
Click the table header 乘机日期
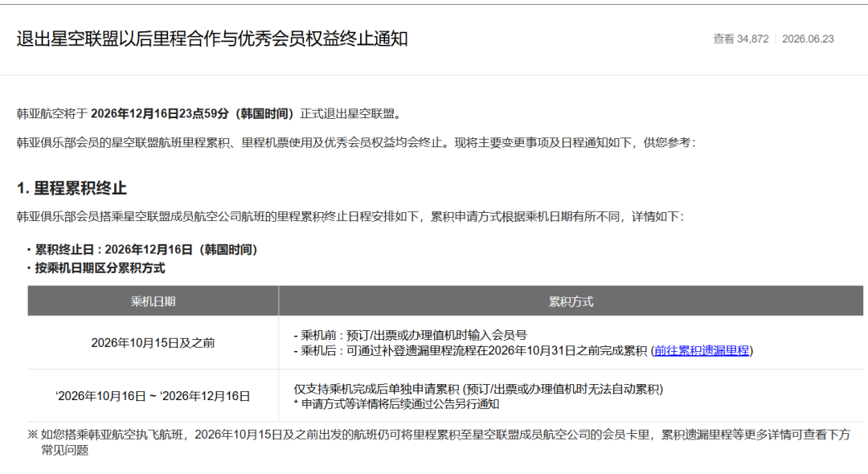click(154, 301)
